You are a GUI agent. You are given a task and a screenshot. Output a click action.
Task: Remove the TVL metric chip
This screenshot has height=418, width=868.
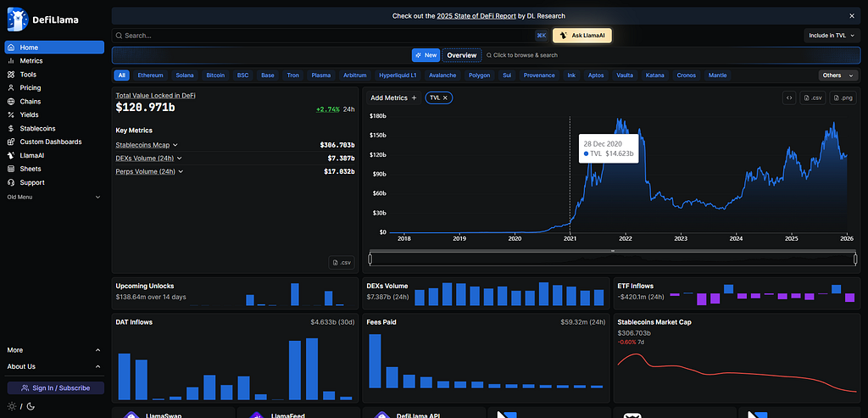coord(445,98)
